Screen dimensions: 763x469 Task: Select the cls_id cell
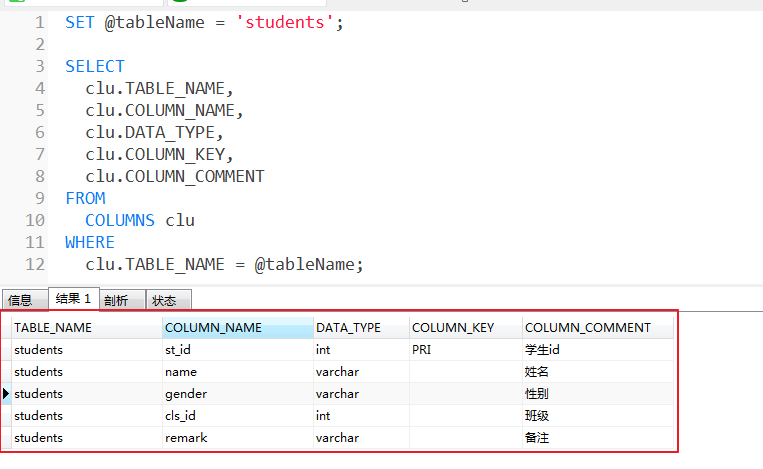(x=237, y=415)
